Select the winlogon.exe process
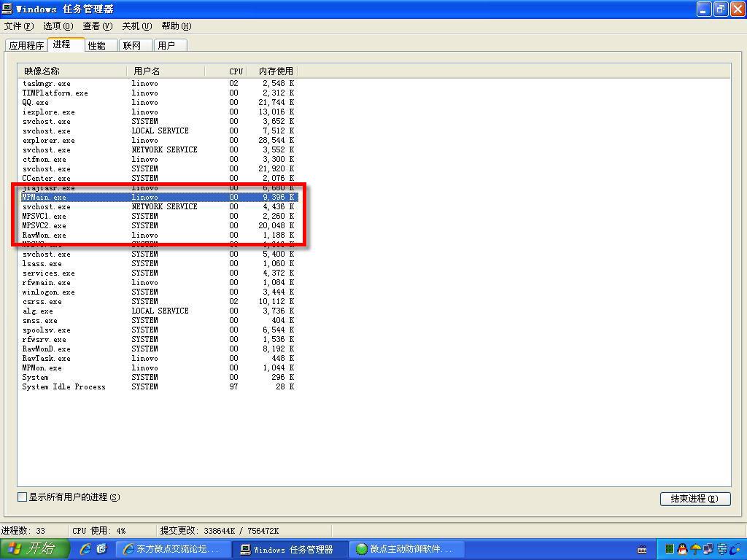Screen dimensions: 747x560 (x=158, y=292)
